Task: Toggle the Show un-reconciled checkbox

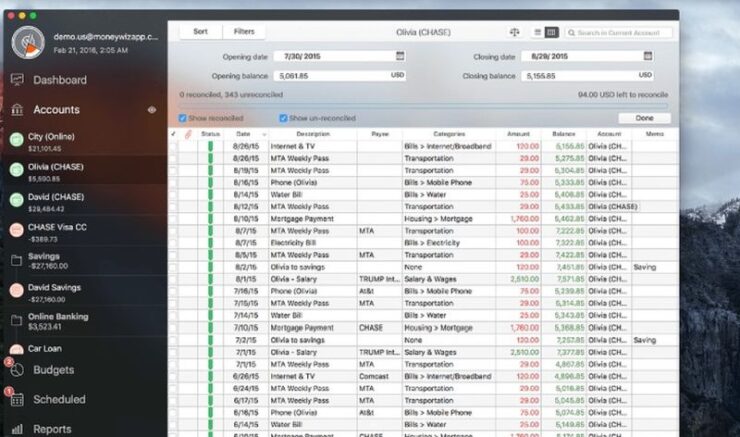Action: (x=283, y=118)
